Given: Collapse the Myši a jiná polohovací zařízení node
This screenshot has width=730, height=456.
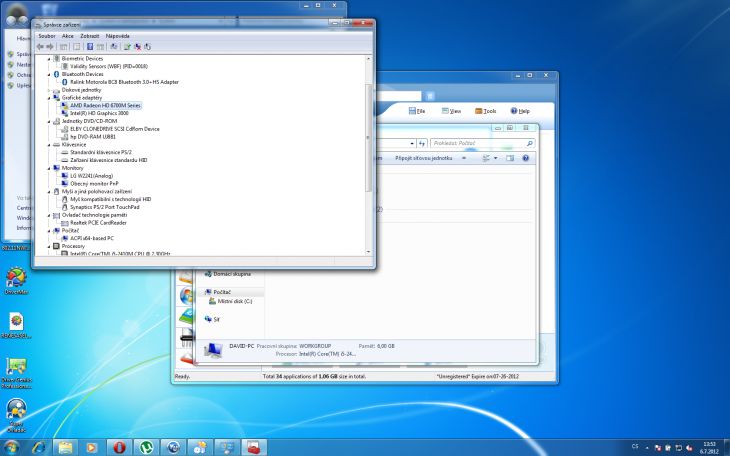Looking at the screenshot, I should pos(49,191).
